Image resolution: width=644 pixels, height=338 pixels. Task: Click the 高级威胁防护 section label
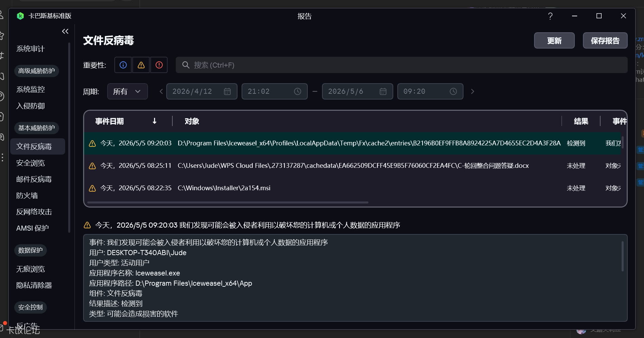(x=37, y=71)
